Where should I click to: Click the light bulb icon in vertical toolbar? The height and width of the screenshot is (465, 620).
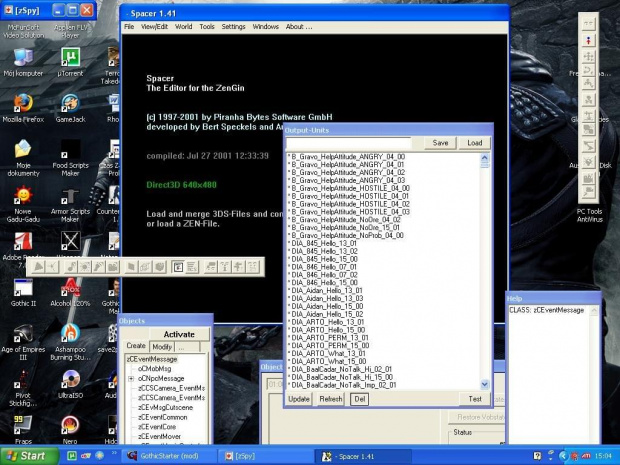(x=589, y=162)
